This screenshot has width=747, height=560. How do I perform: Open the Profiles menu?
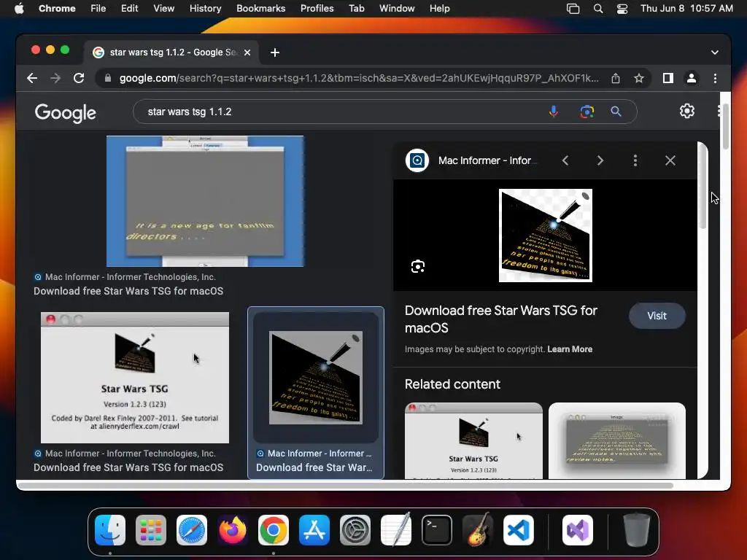point(317,9)
